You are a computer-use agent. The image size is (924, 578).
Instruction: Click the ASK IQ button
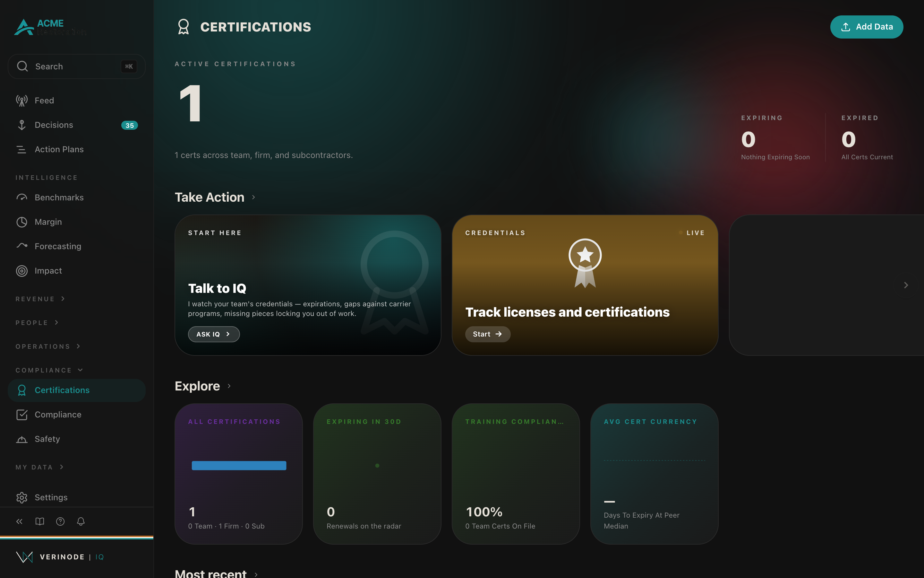tap(214, 334)
